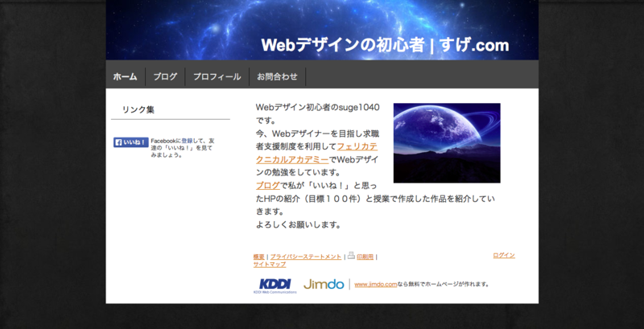Click the KDDI logo
This screenshot has height=329, width=644.
coord(275,286)
